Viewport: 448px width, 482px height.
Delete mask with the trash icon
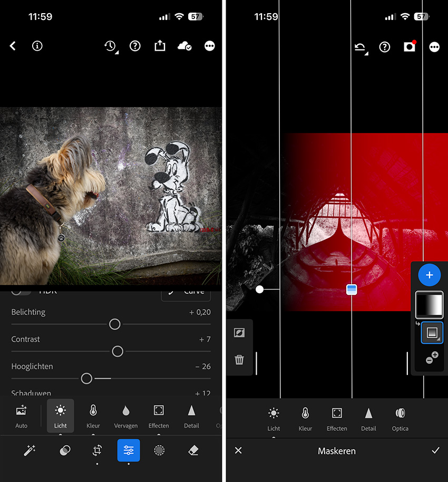239,360
